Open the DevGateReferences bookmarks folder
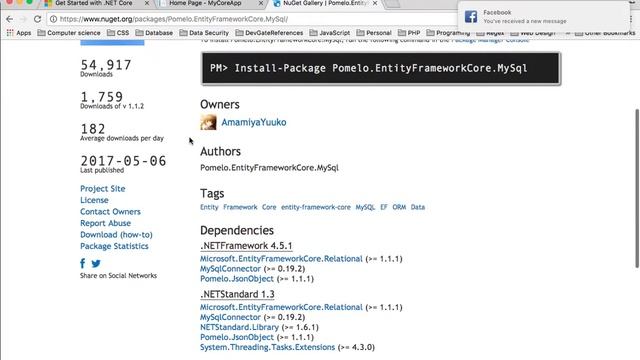This screenshot has height=360, width=640. point(269,33)
